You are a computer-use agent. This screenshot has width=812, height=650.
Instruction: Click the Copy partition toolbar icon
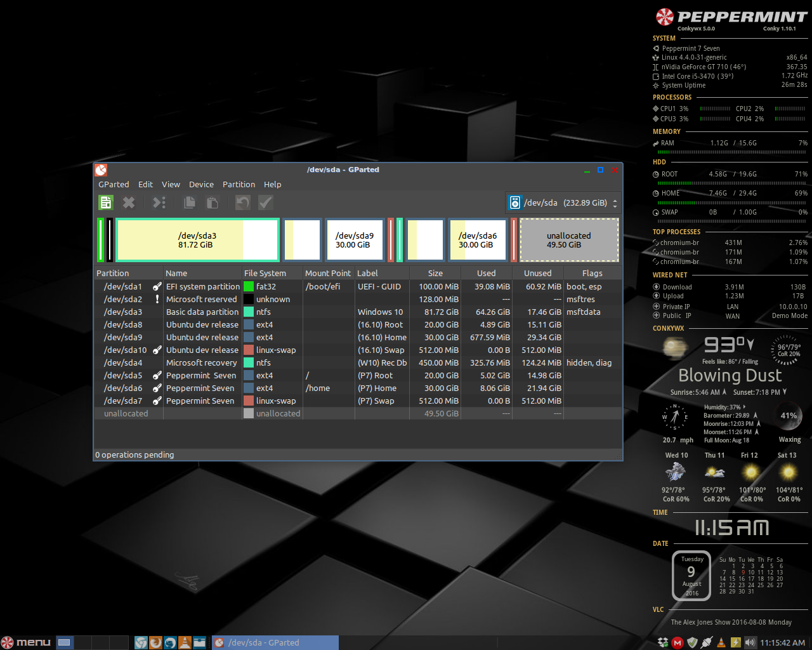point(190,202)
